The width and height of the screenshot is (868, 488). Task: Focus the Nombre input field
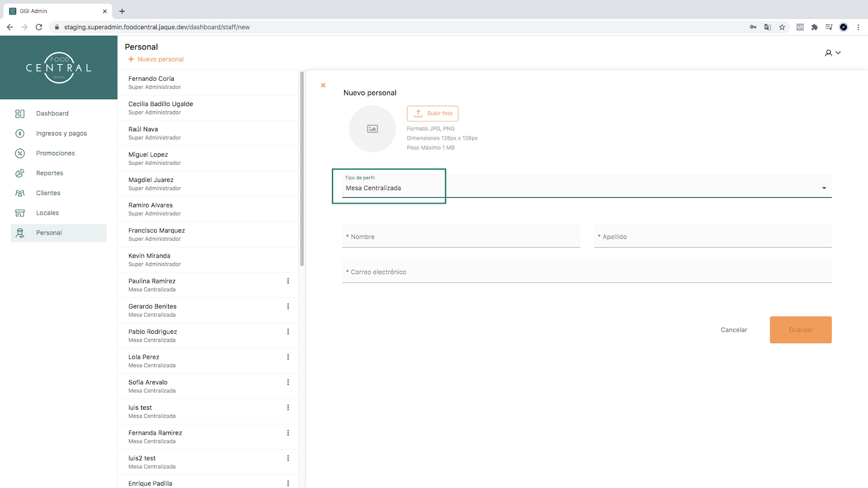[x=461, y=236]
